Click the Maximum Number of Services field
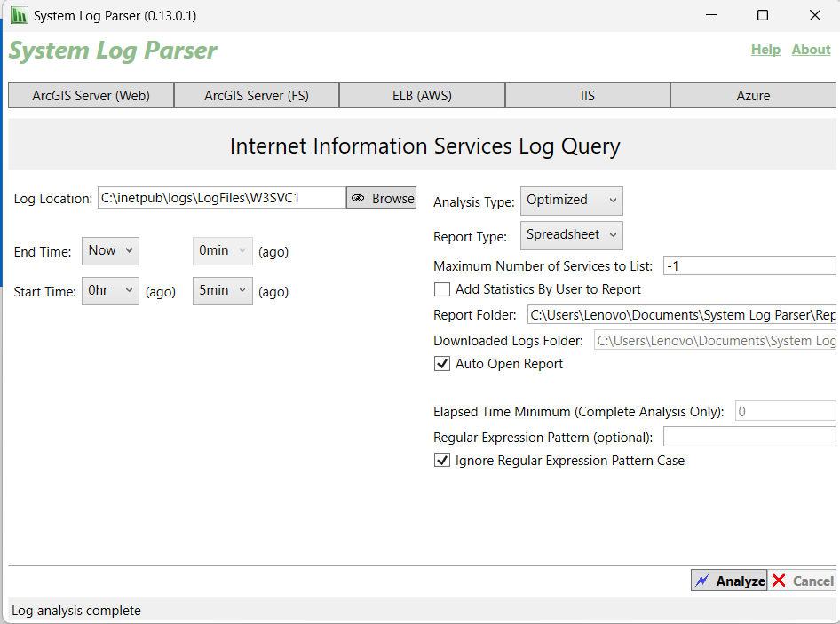Viewport: 840px width, 624px height. pos(749,265)
